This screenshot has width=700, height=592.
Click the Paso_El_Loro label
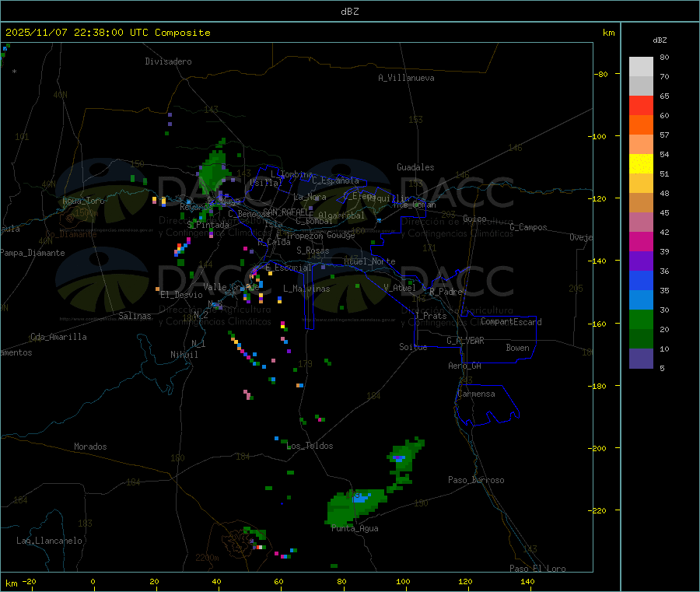click(538, 569)
